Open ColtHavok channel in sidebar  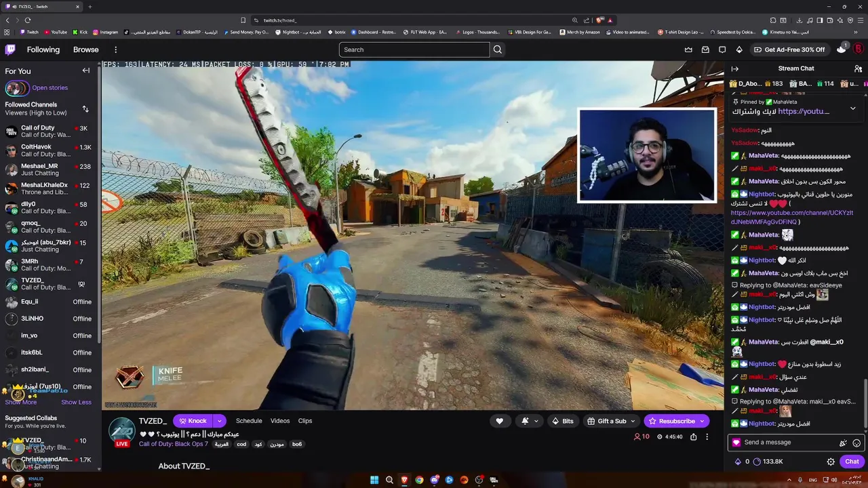point(51,150)
